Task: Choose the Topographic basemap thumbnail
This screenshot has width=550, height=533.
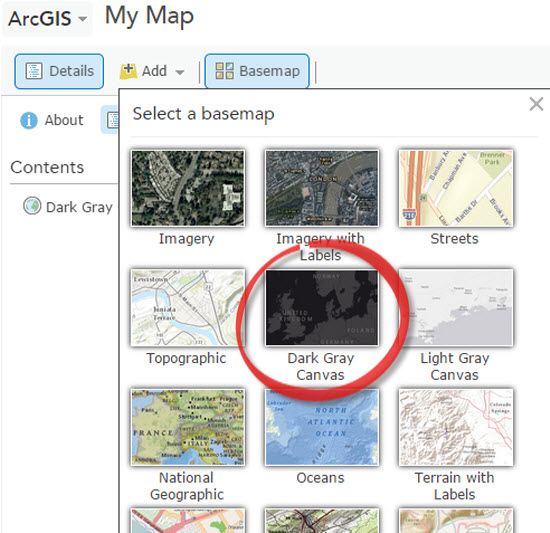Action: pyautogui.click(x=188, y=308)
